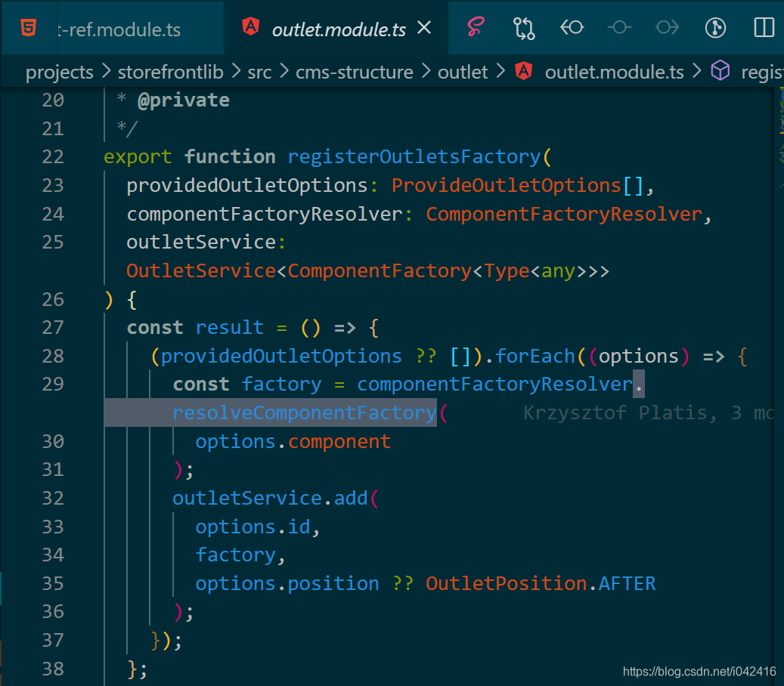Click options.position on line 35
Viewport: 784px width, 686px height.
pos(287,583)
